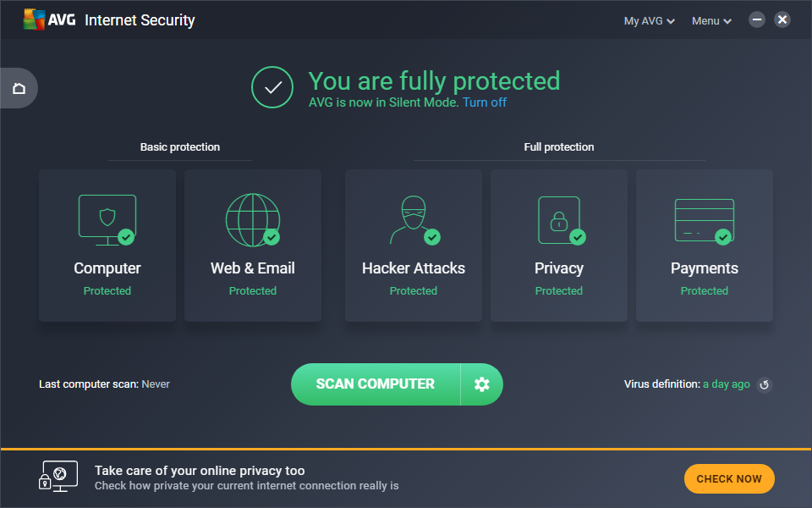Expand the My AVG dropdown
The image size is (812, 508).
point(649,21)
